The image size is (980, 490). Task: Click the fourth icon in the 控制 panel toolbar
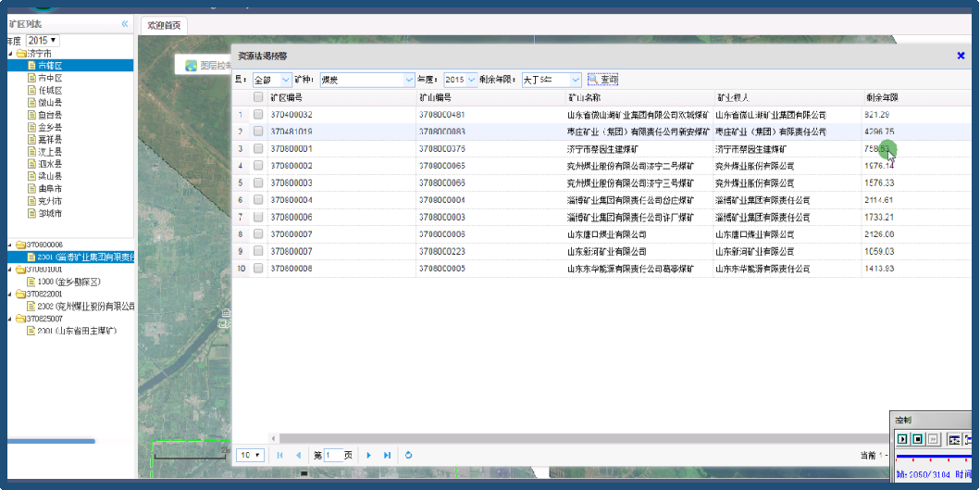954,439
